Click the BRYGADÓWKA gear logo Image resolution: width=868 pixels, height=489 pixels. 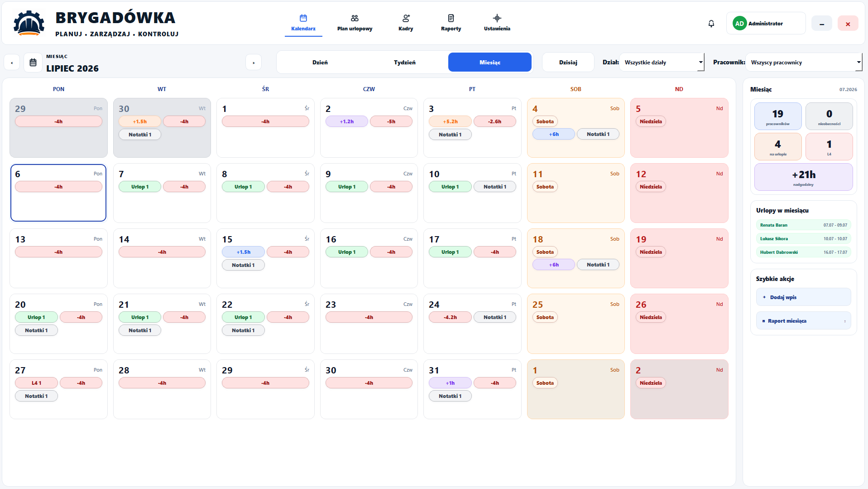coord(29,23)
